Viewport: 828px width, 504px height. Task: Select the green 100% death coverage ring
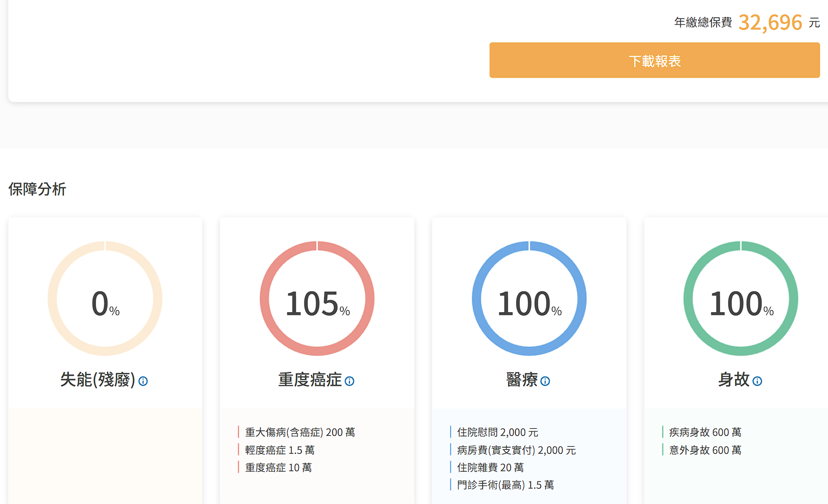740,298
